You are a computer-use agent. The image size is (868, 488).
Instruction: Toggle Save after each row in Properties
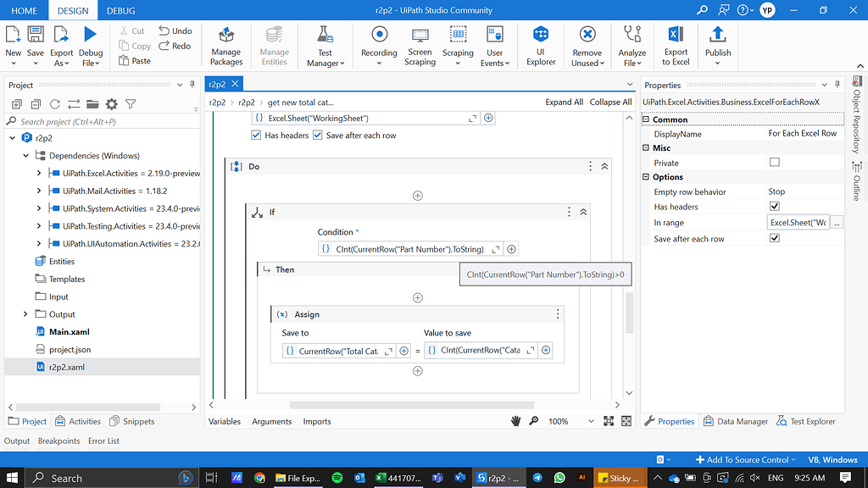(x=775, y=238)
